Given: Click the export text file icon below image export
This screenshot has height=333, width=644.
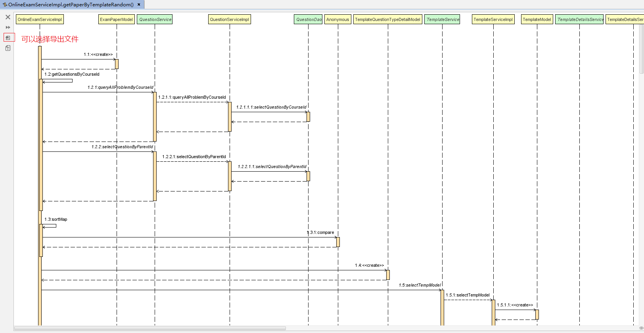Looking at the screenshot, I should tap(8, 48).
